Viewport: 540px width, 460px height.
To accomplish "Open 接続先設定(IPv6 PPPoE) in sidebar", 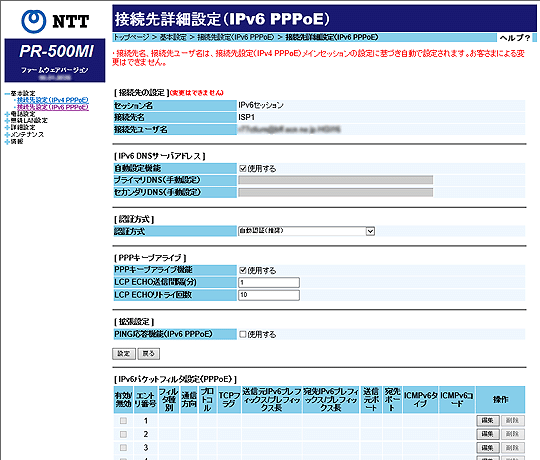I will point(53,107).
